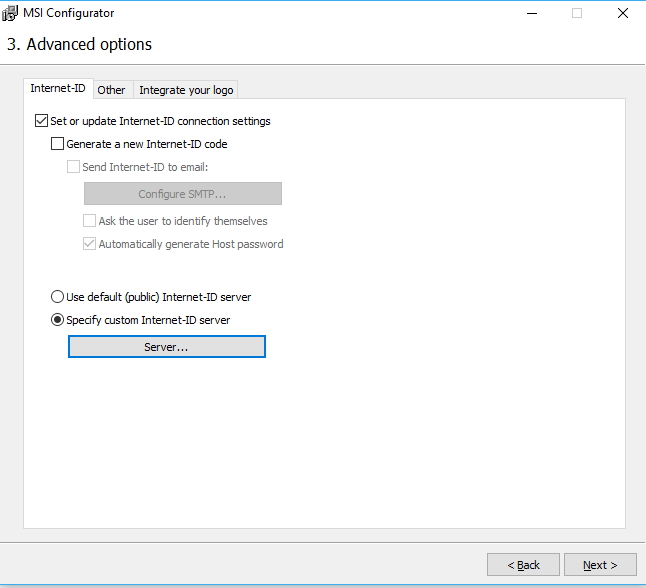Click the maximize window button
The image size is (646, 588).
click(x=576, y=14)
